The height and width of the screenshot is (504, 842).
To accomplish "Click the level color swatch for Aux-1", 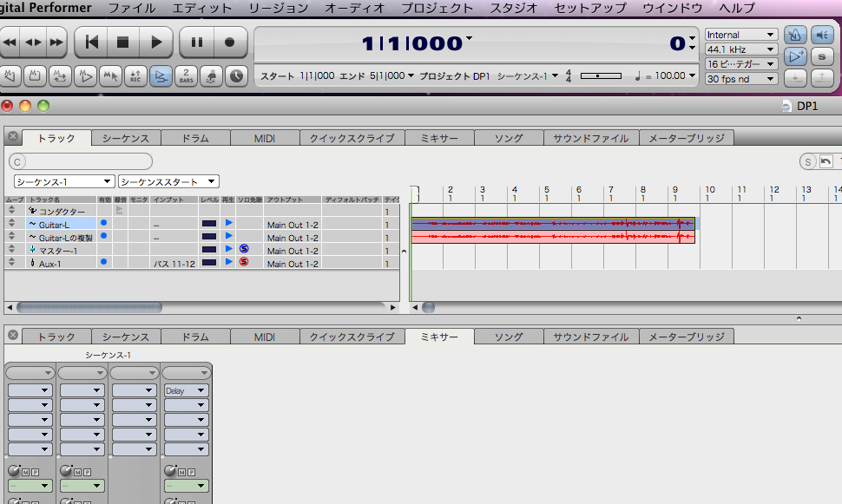I will click(209, 263).
